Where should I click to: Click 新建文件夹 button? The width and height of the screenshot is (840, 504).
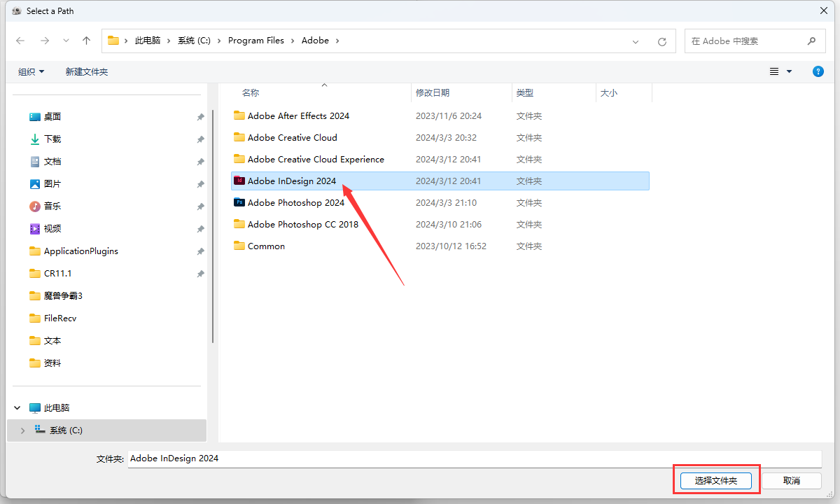87,71
